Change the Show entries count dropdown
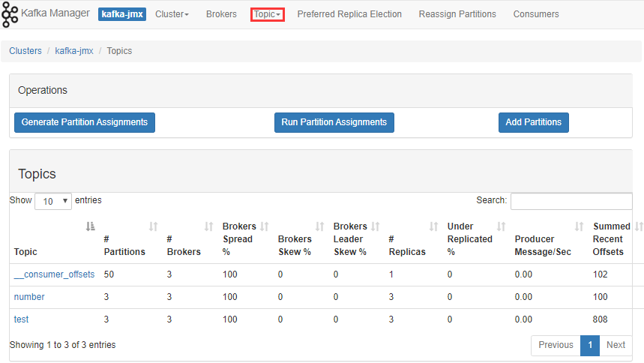 click(53, 201)
